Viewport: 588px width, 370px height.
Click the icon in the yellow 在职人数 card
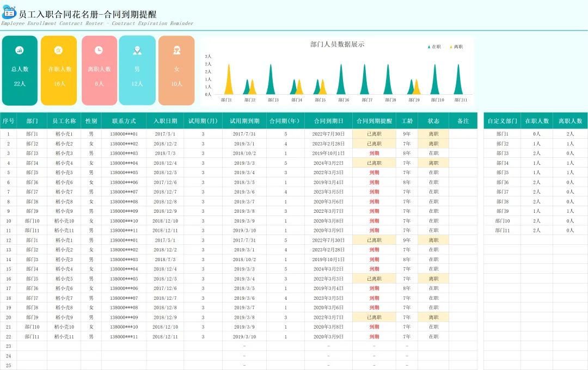point(58,50)
